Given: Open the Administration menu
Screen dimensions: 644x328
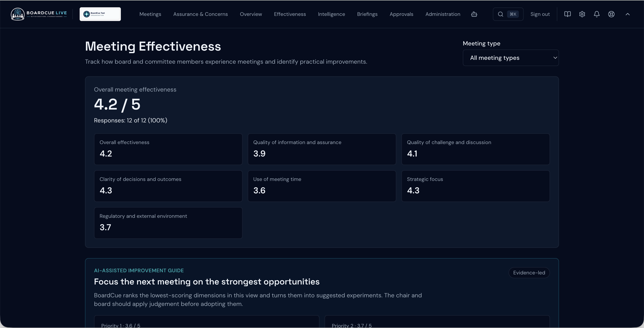Looking at the screenshot, I should (x=443, y=14).
